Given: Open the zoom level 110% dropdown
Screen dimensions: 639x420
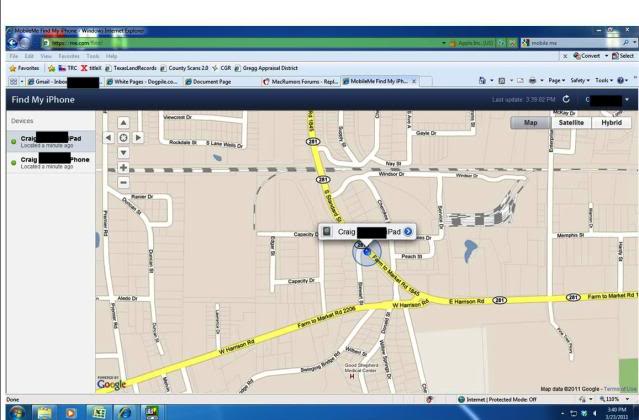Looking at the screenshot, I should [x=627, y=399].
